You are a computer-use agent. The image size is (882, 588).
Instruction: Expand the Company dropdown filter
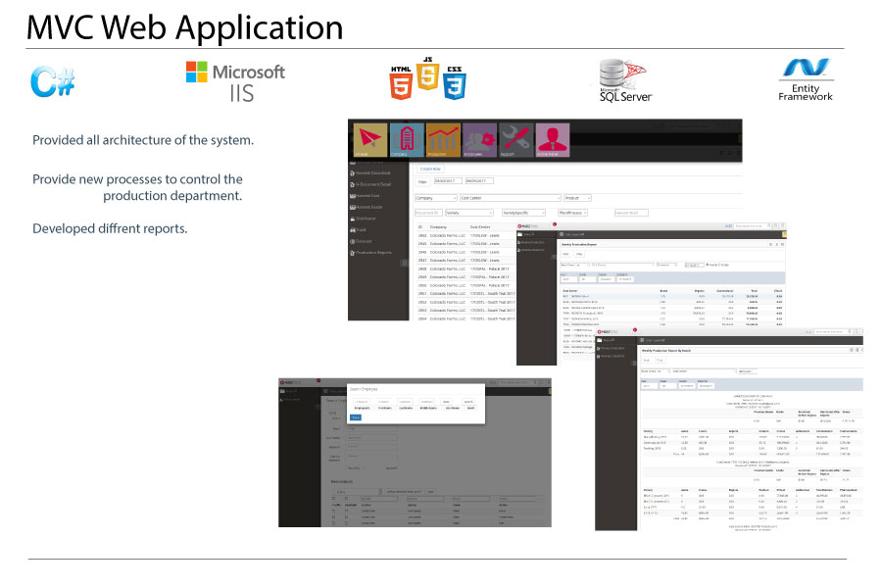[436, 198]
